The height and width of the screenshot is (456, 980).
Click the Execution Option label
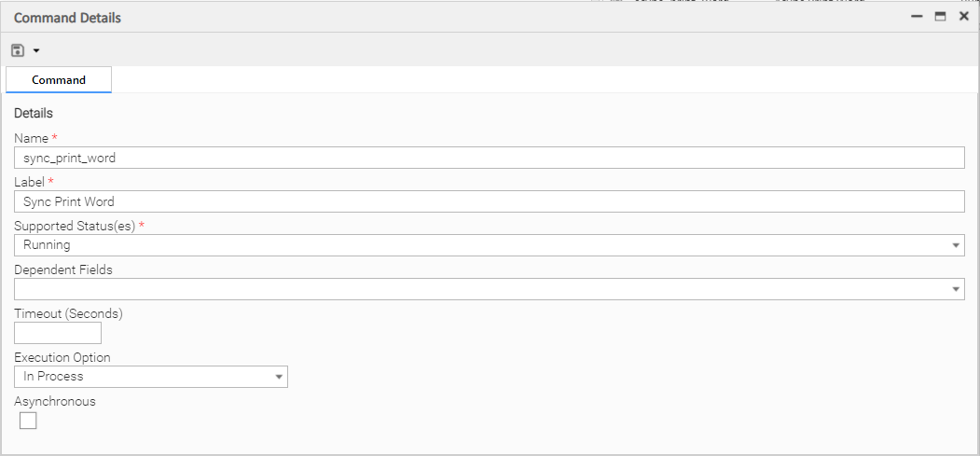tap(62, 358)
